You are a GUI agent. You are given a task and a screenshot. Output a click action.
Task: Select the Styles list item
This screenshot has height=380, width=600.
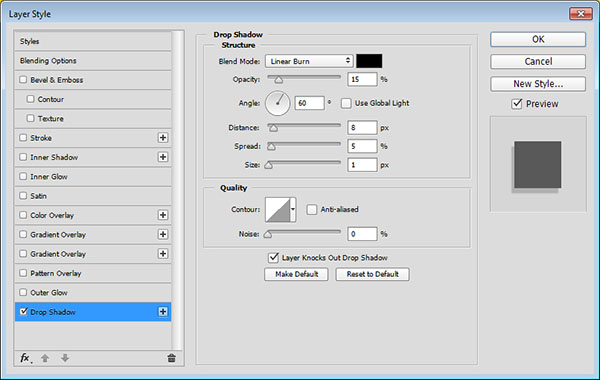tap(93, 41)
